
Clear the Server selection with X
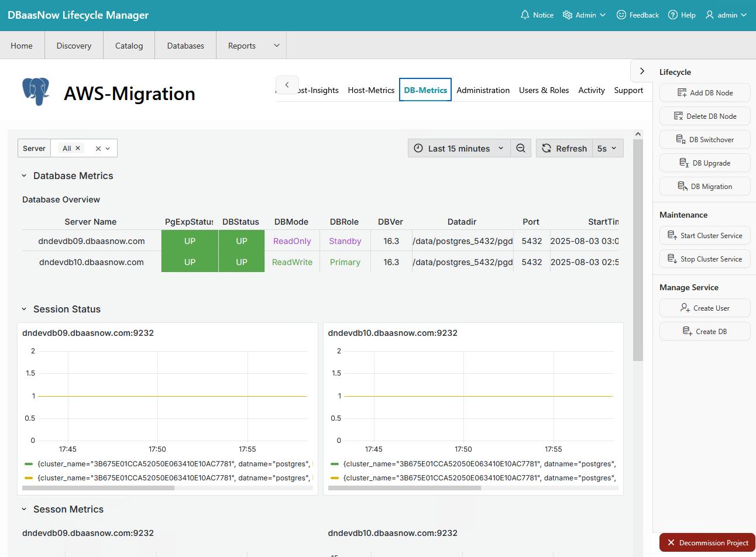[98, 149]
